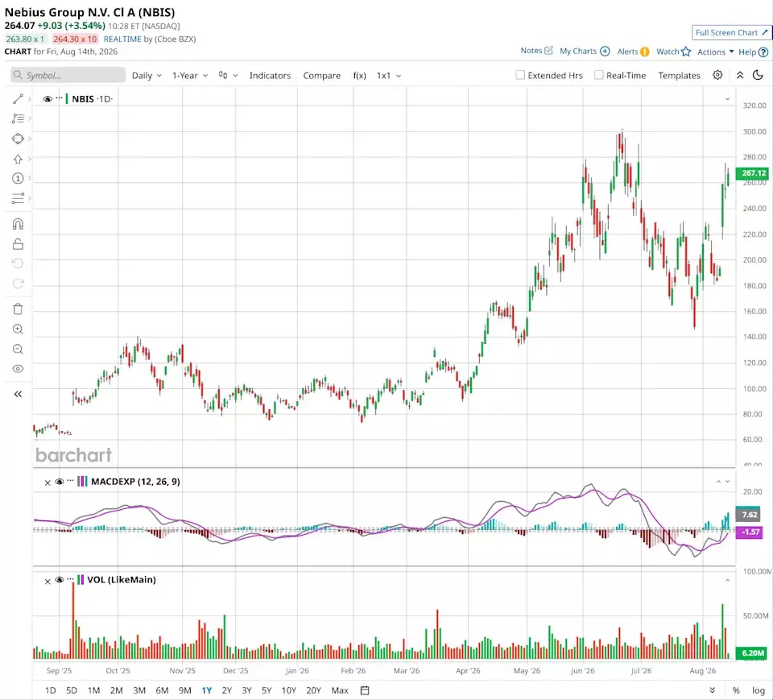Screen dimensions: 773x700
Task: Open options for the NBIS series
Action: (x=59, y=98)
